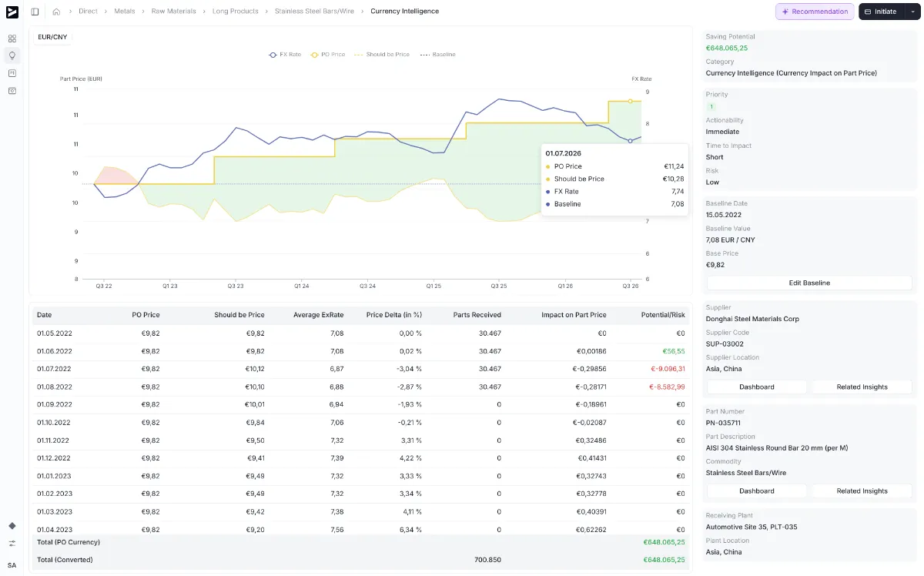The width and height of the screenshot is (924, 576).
Task: Toggle the sidebar panel icon
Action: tap(35, 12)
